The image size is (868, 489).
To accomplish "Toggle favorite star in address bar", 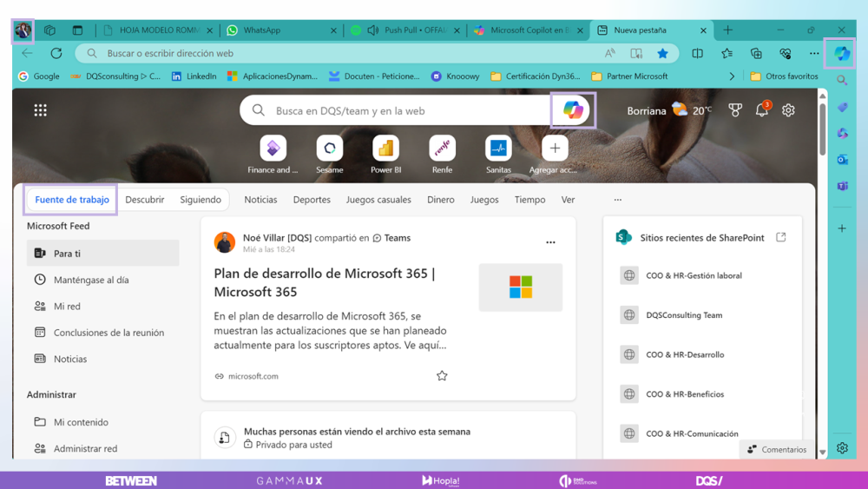I will 663,53.
